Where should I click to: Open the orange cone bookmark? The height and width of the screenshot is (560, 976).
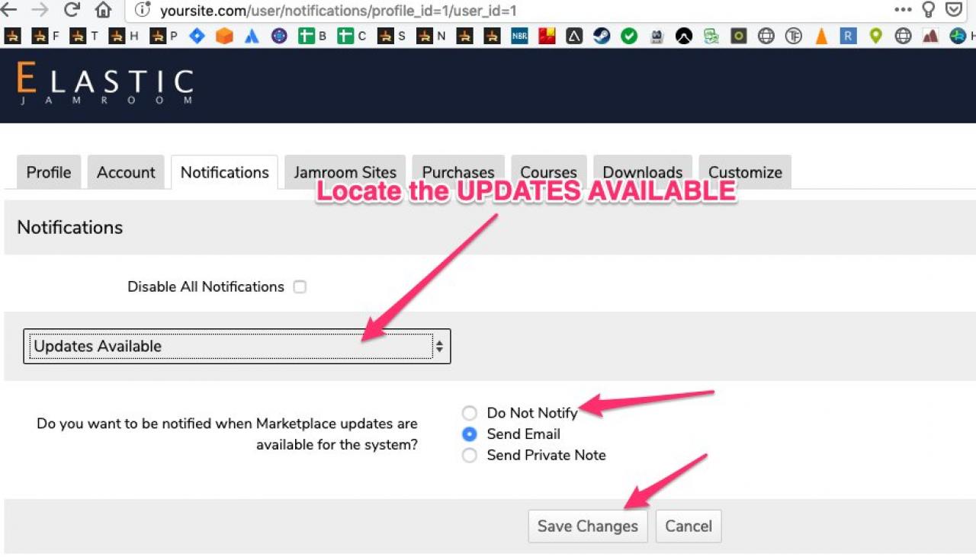821,36
